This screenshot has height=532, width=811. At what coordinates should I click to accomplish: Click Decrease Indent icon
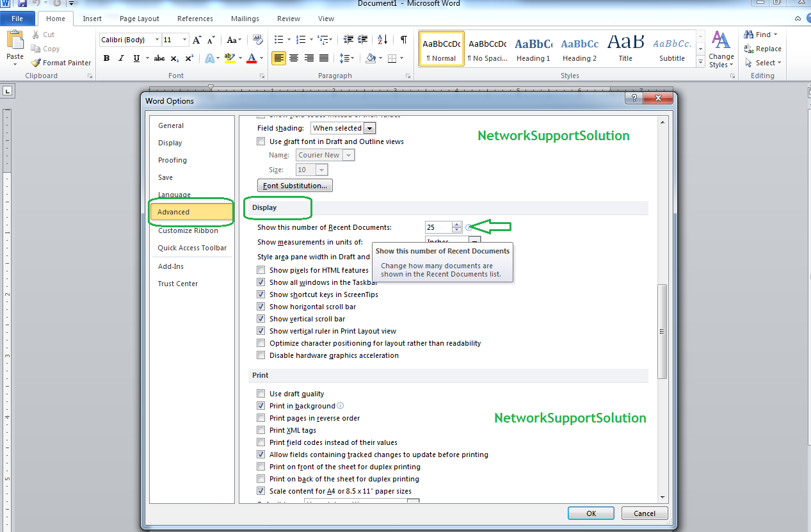[348, 40]
